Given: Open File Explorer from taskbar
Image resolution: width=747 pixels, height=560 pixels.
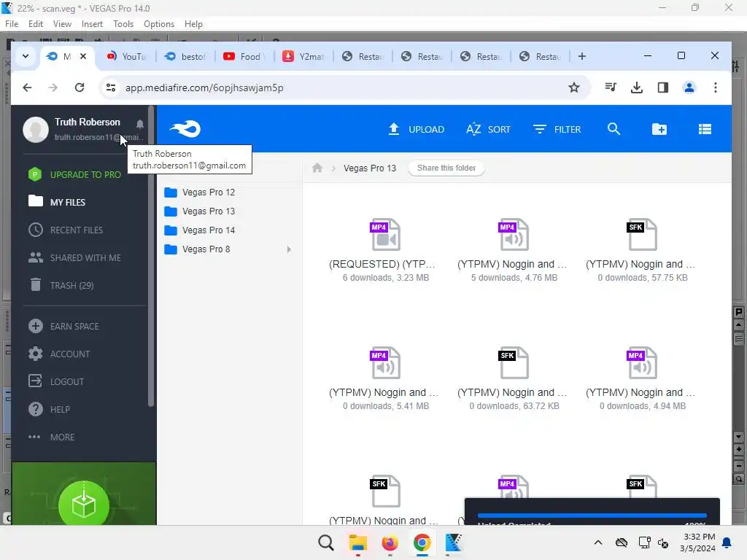Looking at the screenshot, I should 357,542.
